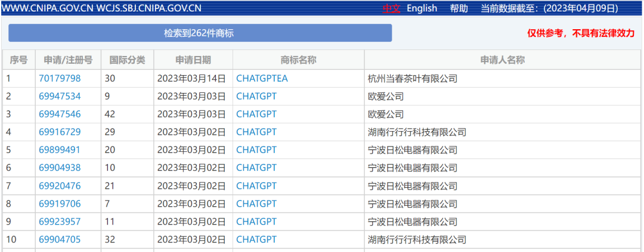Switch language to English
644x252 pixels.
[x=422, y=8]
